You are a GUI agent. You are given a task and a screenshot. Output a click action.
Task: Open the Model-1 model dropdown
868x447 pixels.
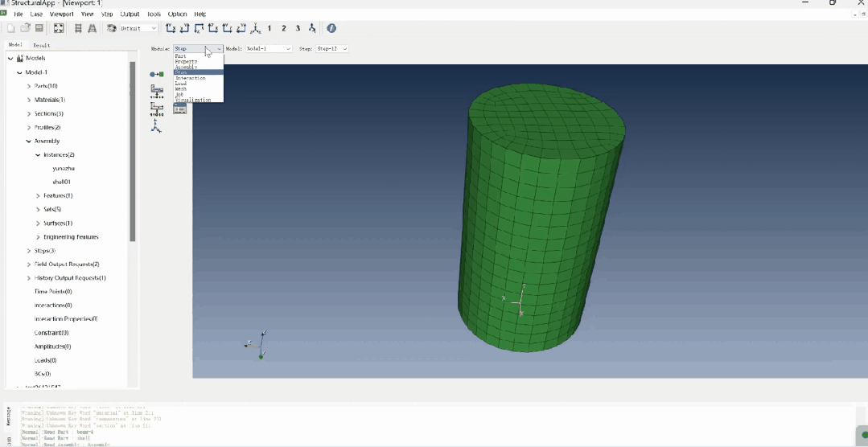[x=269, y=49]
